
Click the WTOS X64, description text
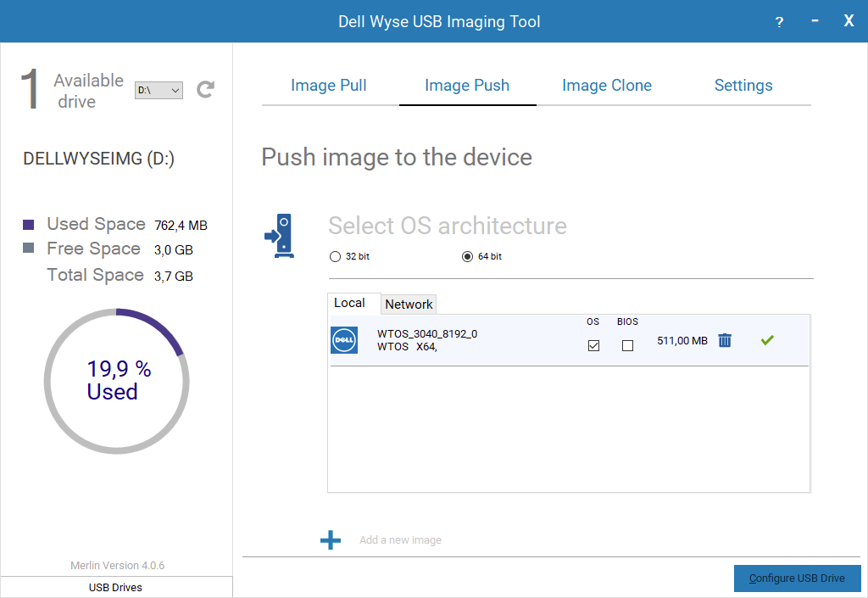(x=407, y=347)
